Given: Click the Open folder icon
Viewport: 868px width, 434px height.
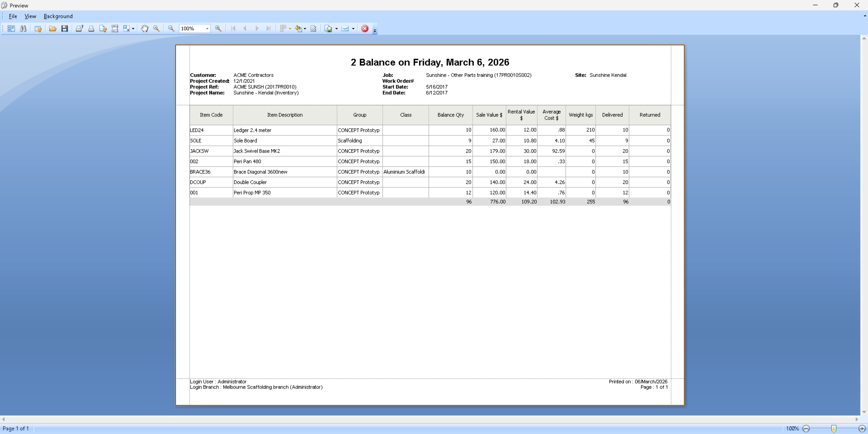Looking at the screenshot, I should [x=53, y=28].
